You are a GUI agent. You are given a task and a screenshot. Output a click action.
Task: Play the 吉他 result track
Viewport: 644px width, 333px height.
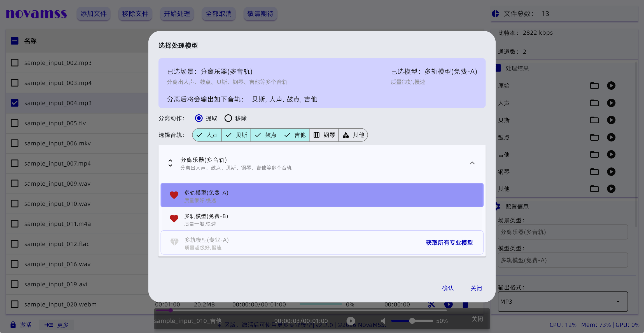coord(611,154)
